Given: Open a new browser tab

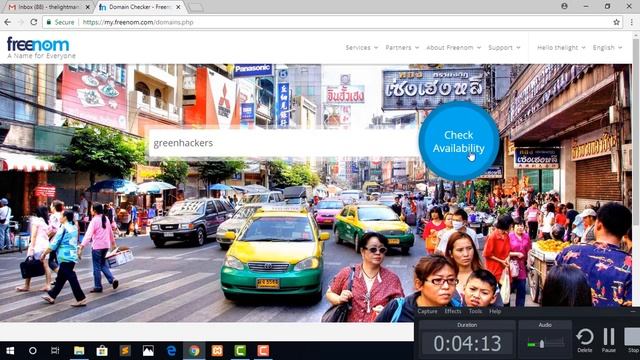Looking at the screenshot, I should pos(196,7).
